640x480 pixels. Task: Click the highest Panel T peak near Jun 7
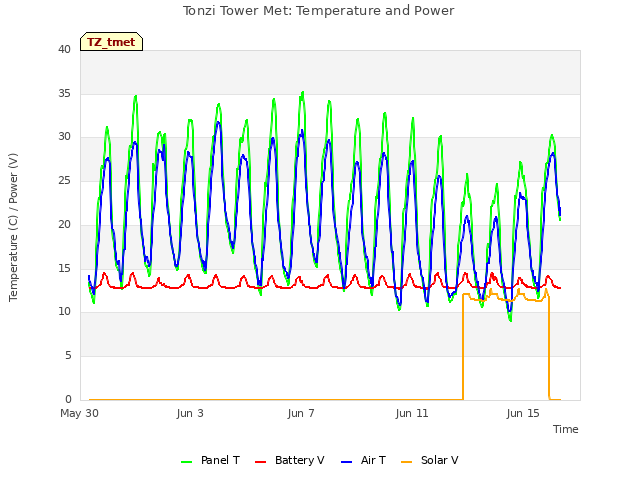(x=302, y=93)
